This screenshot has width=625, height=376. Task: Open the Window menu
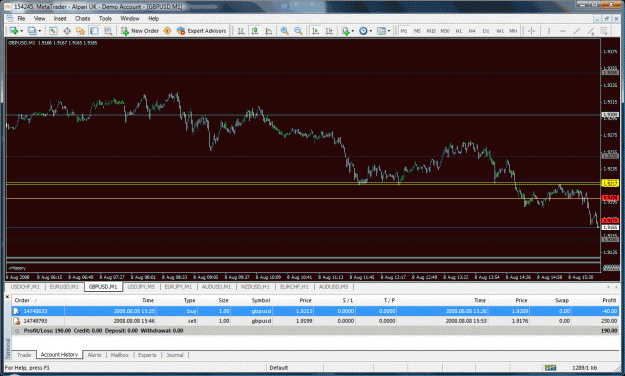tap(130, 18)
